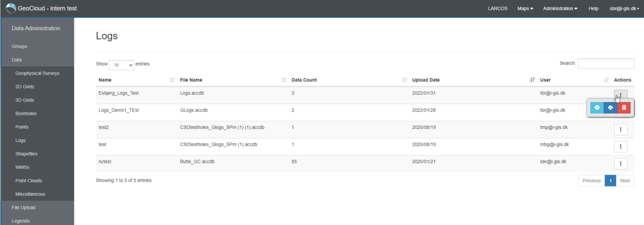This screenshot has width=644, height=225.
Task: Click the red trash delete icon
Action: point(624,108)
